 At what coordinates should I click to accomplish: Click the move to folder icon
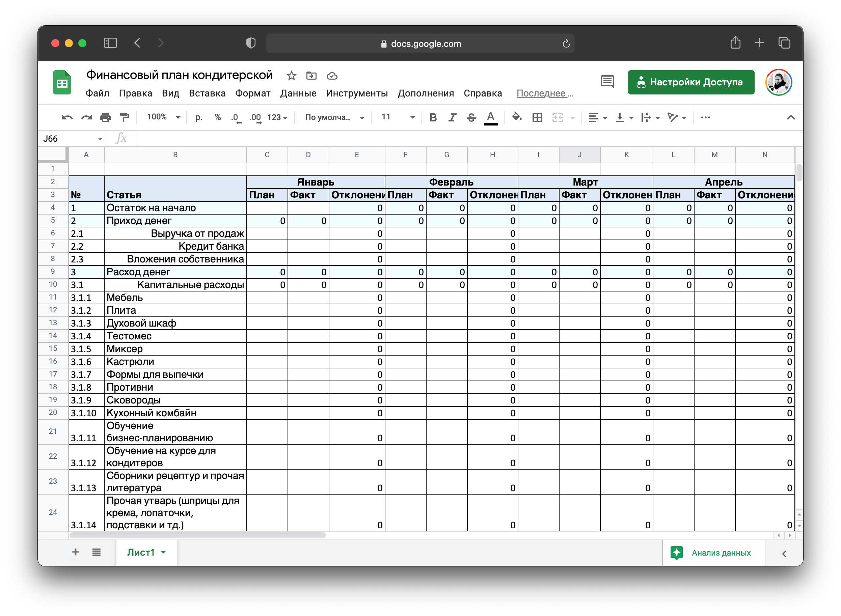(311, 76)
